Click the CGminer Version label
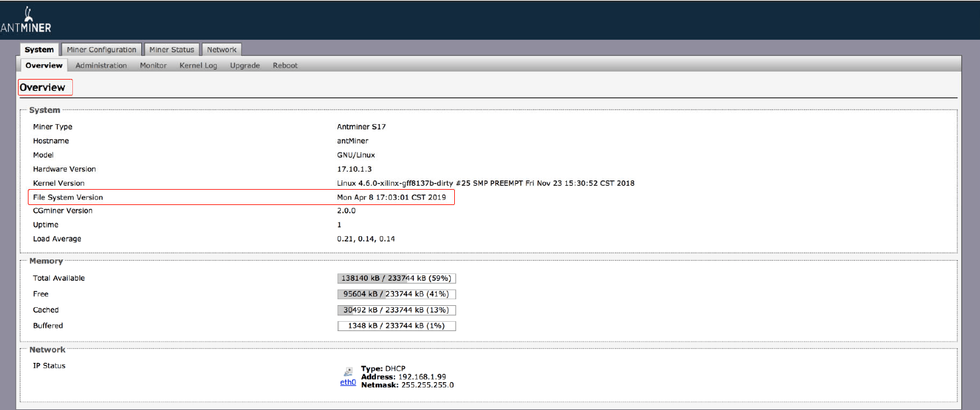This screenshot has width=980, height=410. 63,211
